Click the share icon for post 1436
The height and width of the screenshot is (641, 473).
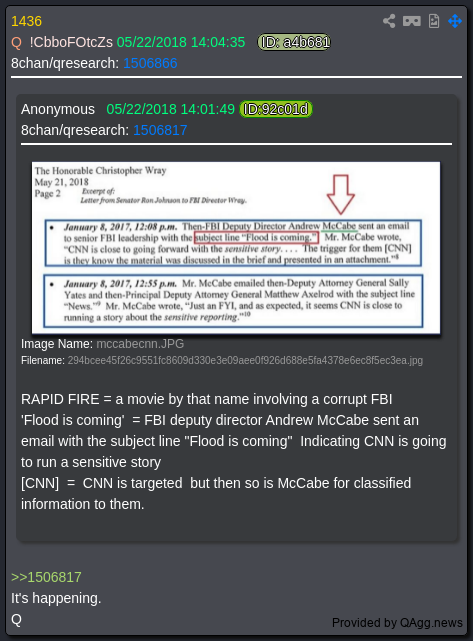point(389,21)
